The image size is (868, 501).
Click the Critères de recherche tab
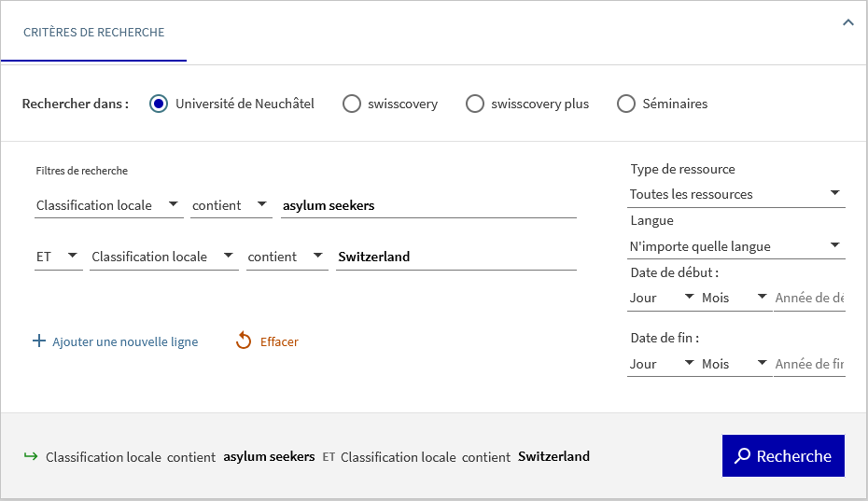click(93, 32)
